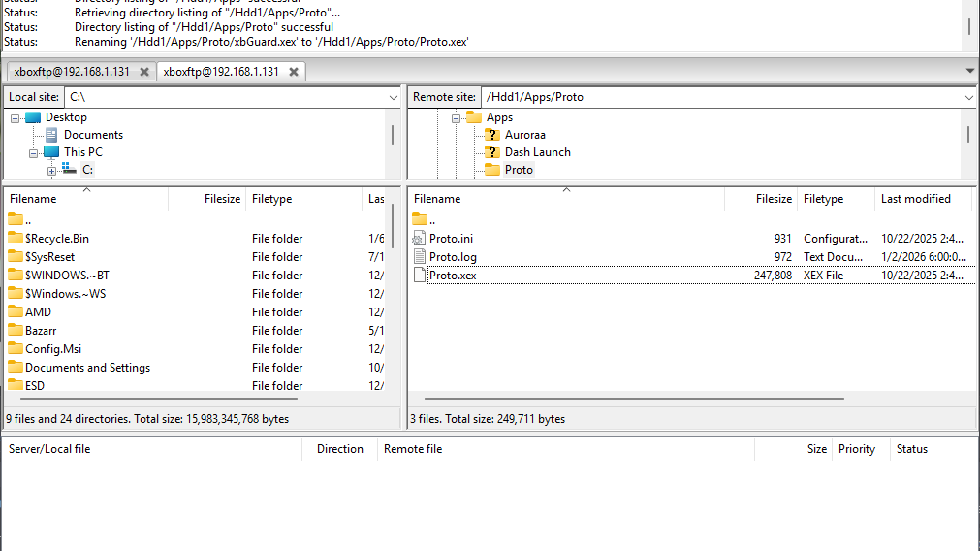Viewport: 980px width, 551px height.
Task: Click the $WINDOWS.~BT folder icon
Action: coord(16,275)
